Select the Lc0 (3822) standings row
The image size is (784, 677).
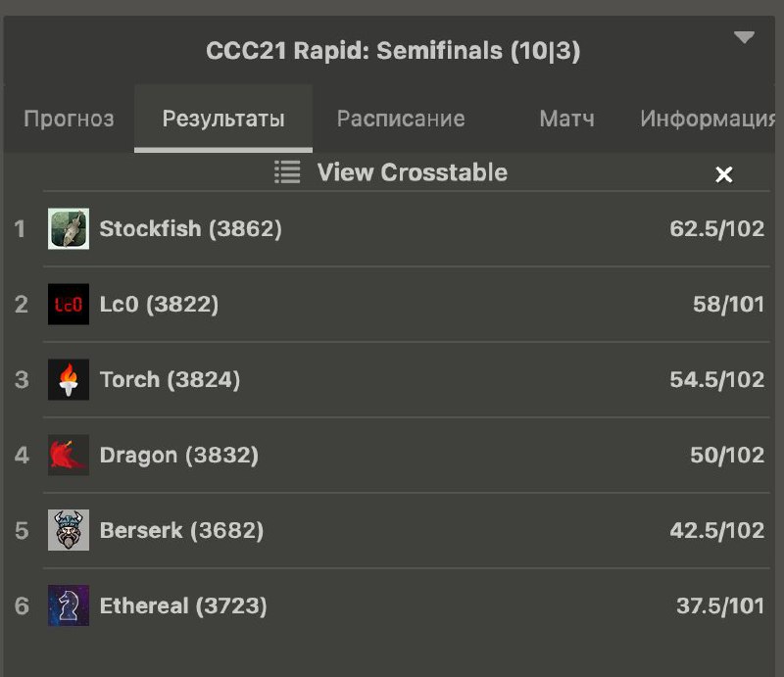pyautogui.click(x=392, y=304)
